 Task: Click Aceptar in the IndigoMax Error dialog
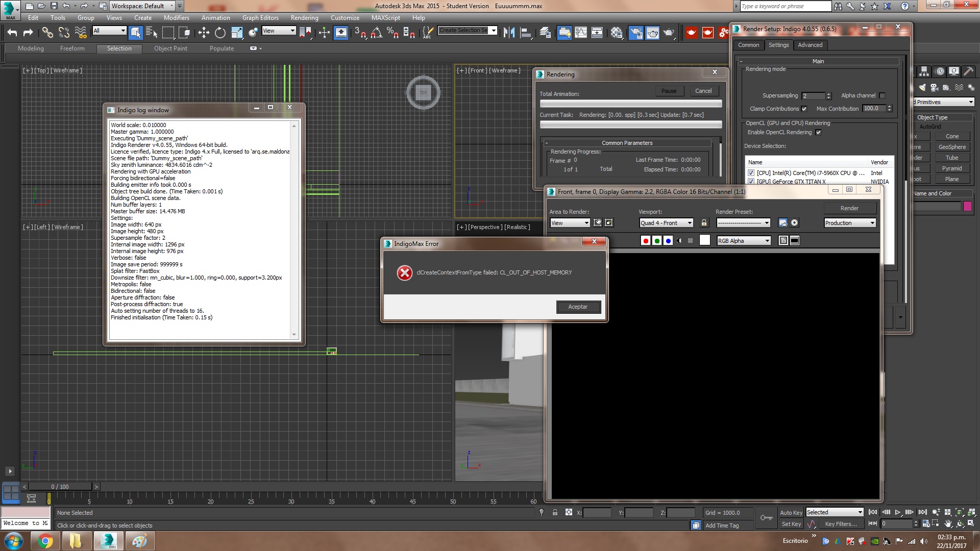click(x=578, y=307)
